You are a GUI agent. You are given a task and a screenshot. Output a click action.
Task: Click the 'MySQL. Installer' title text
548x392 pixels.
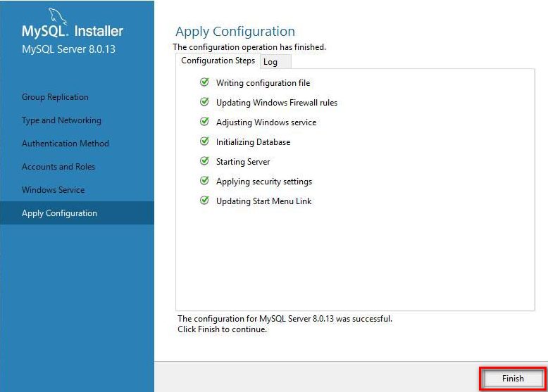point(73,31)
